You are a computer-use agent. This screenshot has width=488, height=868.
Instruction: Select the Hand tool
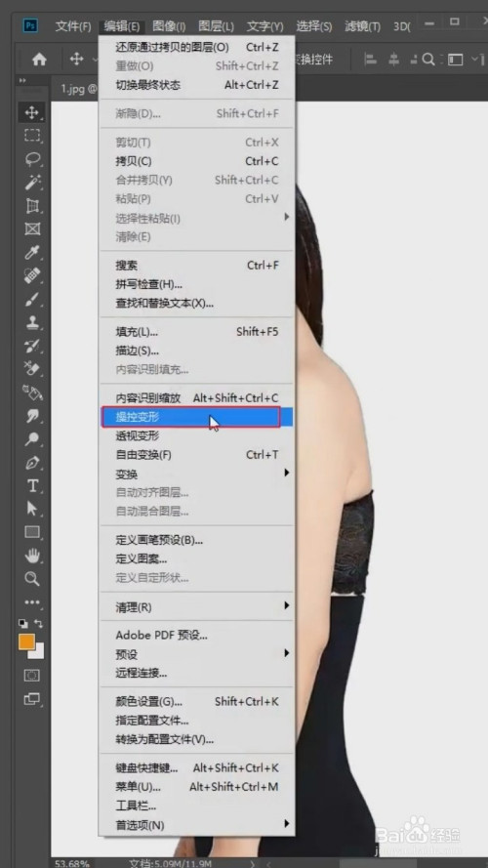pyautogui.click(x=32, y=556)
